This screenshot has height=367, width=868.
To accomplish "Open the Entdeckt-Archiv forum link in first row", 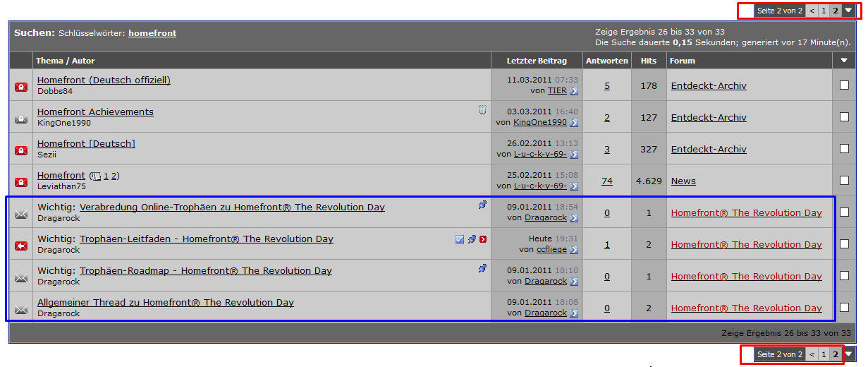I will (x=709, y=85).
